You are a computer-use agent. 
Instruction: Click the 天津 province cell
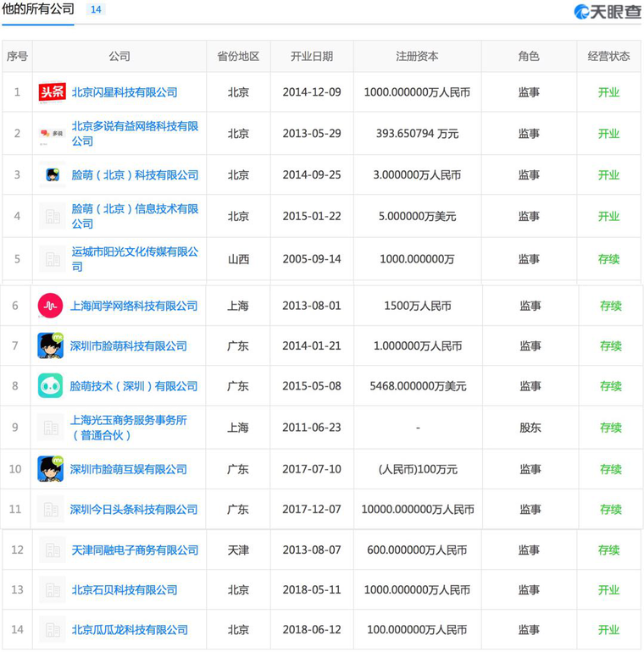[x=238, y=550]
